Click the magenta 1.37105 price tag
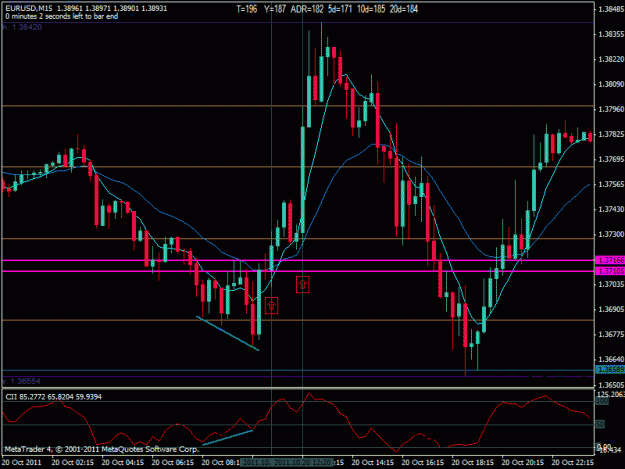 610,271
